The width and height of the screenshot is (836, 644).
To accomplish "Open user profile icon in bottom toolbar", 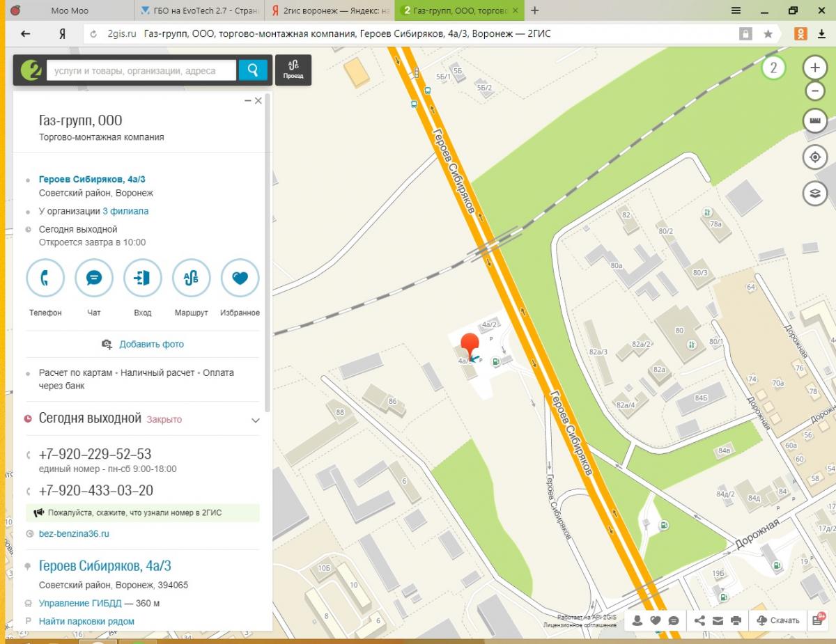I will [637, 620].
